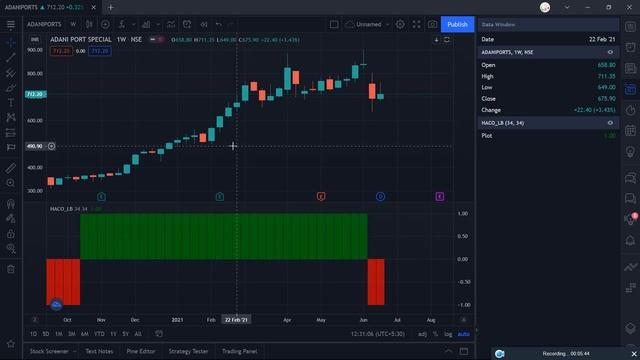Viewport: 640px width, 360px height.
Task: Open the chart patterns tool
Action: 11,118
